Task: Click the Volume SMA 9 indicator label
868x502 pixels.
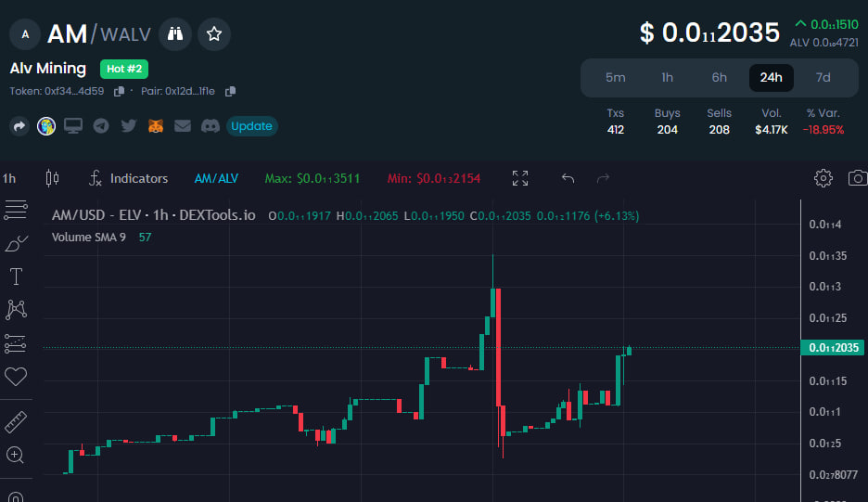Action: 89,238
